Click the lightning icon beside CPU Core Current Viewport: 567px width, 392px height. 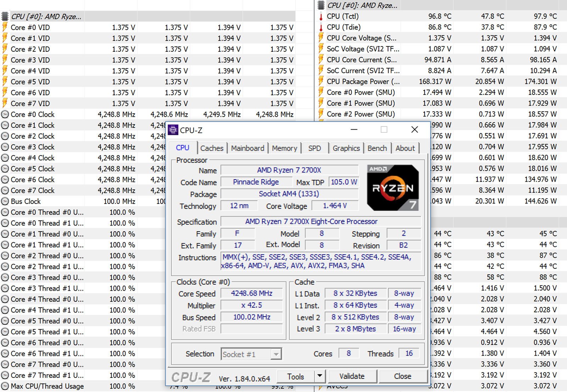coord(321,60)
